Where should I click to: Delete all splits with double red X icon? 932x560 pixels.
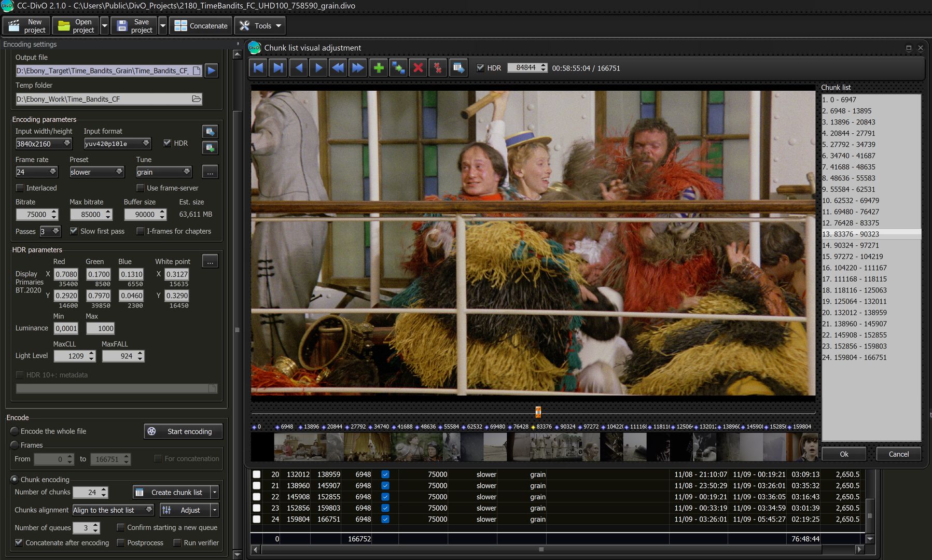point(438,68)
